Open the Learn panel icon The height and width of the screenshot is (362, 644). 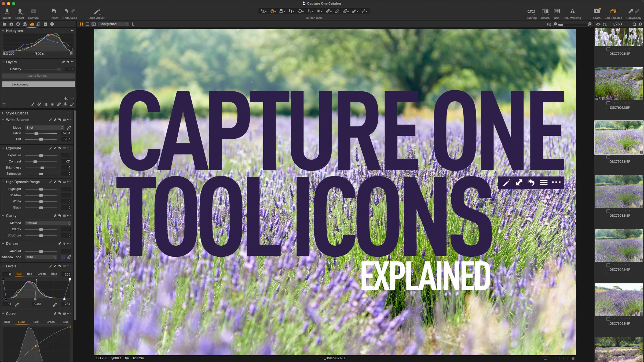[597, 11]
